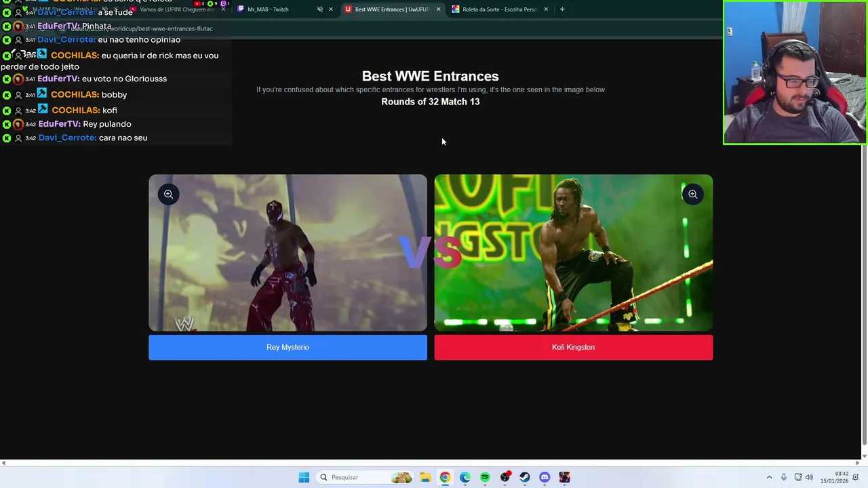The width and height of the screenshot is (868, 488).
Task: Click the Rounds of 32 Match 13 text
Action: [x=430, y=102]
